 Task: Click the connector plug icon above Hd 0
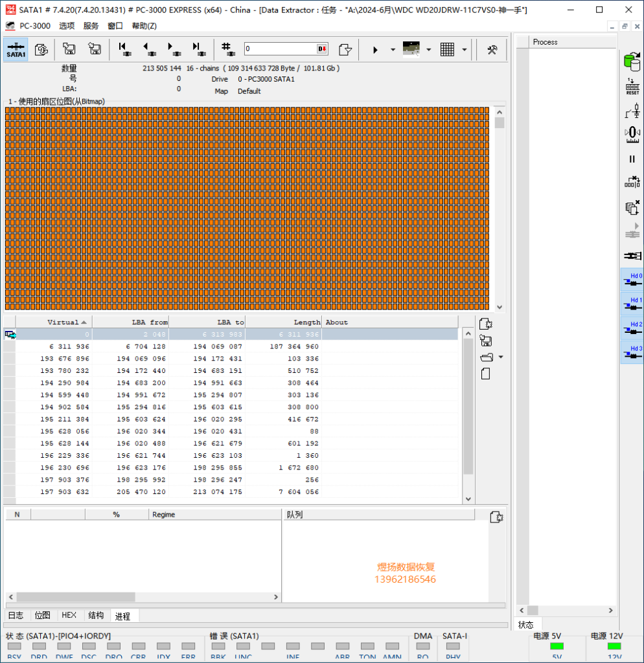pos(632,256)
